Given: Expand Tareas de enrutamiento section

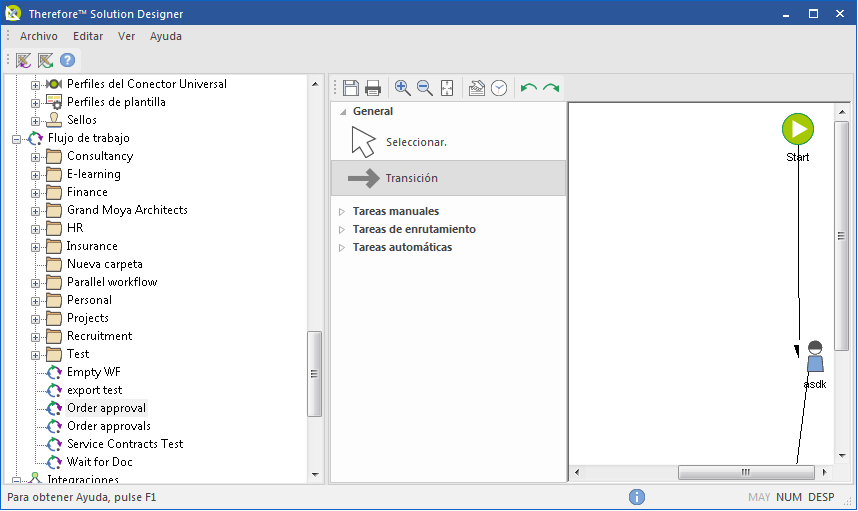Looking at the screenshot, I should [342, 230].
